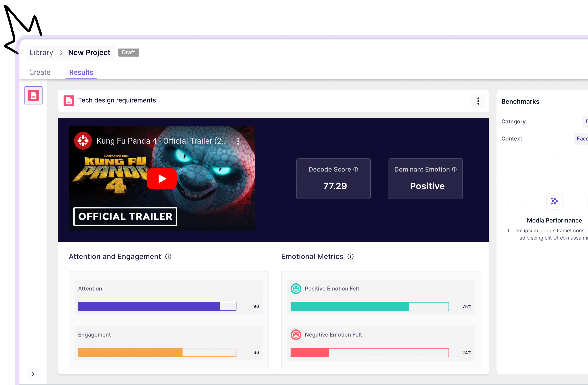Show info for Emotional Metrics
Viewport: 588px width, 385px height.
[350, 257]
